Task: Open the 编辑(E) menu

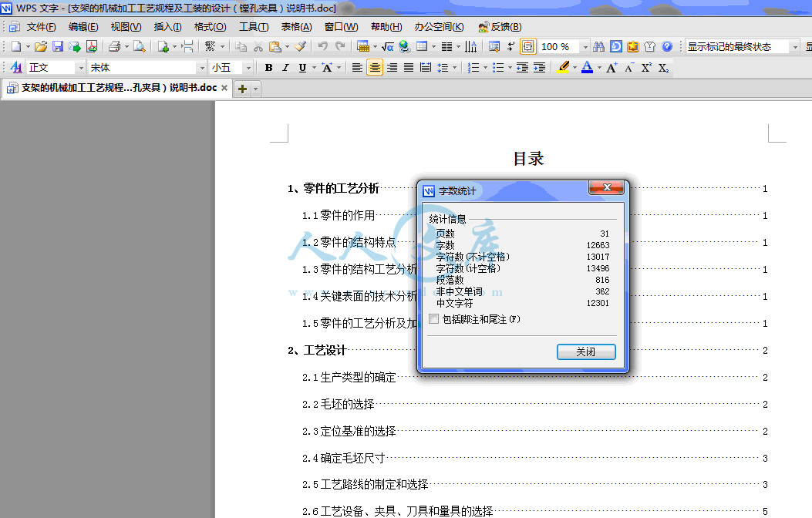Action: [83, 27]
